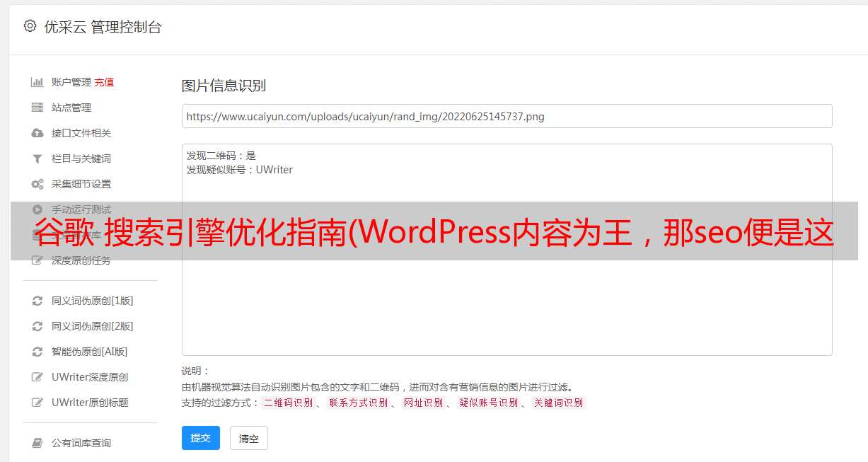Open 采集细节设置 menu item
This screenshot has width=868, height=462.
point(81,184)
